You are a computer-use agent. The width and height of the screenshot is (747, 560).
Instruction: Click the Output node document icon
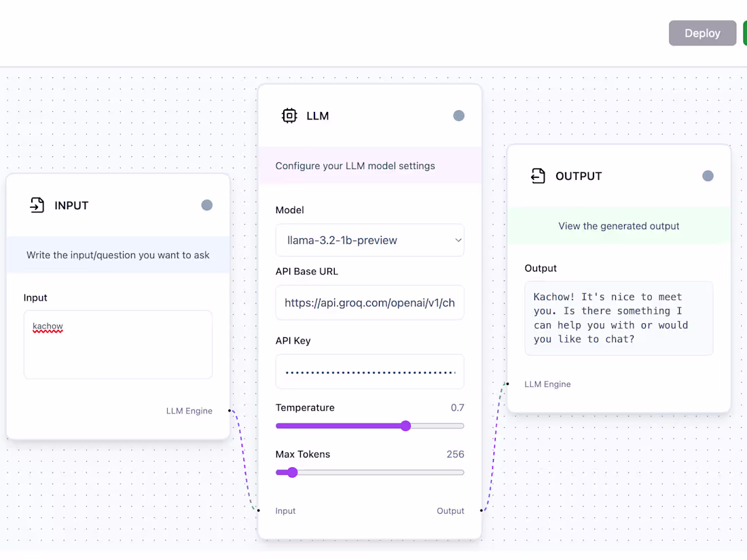coord(539,176)
